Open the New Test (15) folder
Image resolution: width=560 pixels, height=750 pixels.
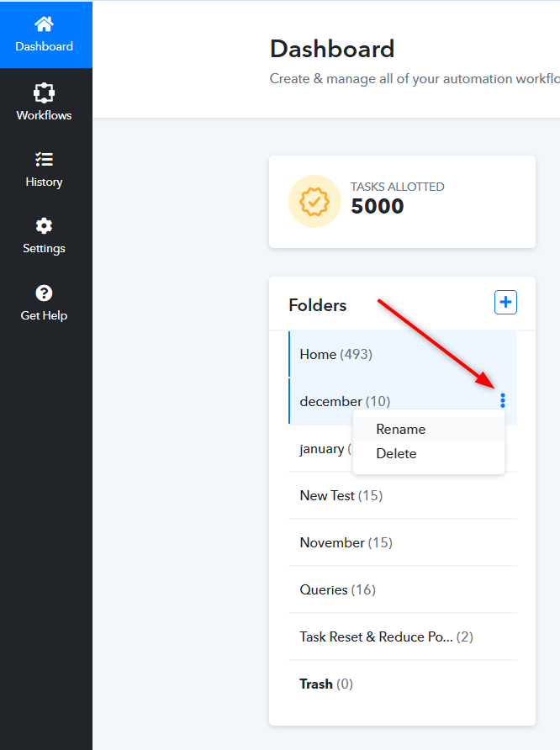(x=403, y=495)
